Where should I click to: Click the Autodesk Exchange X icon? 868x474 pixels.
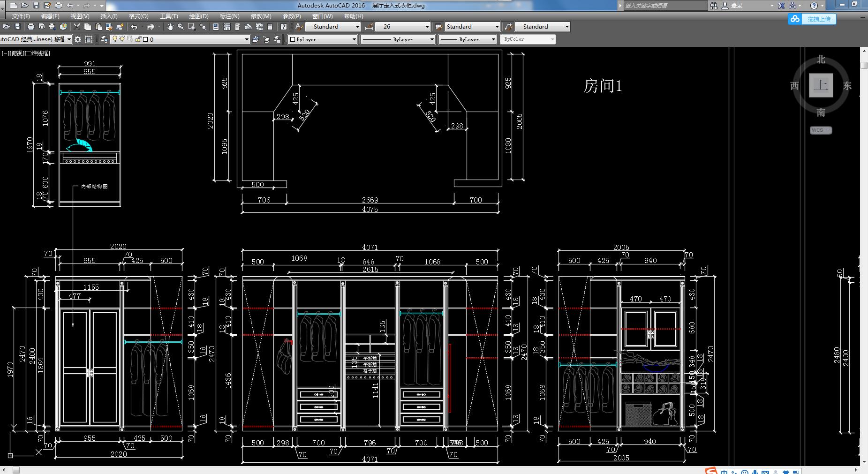pos(781,6)
